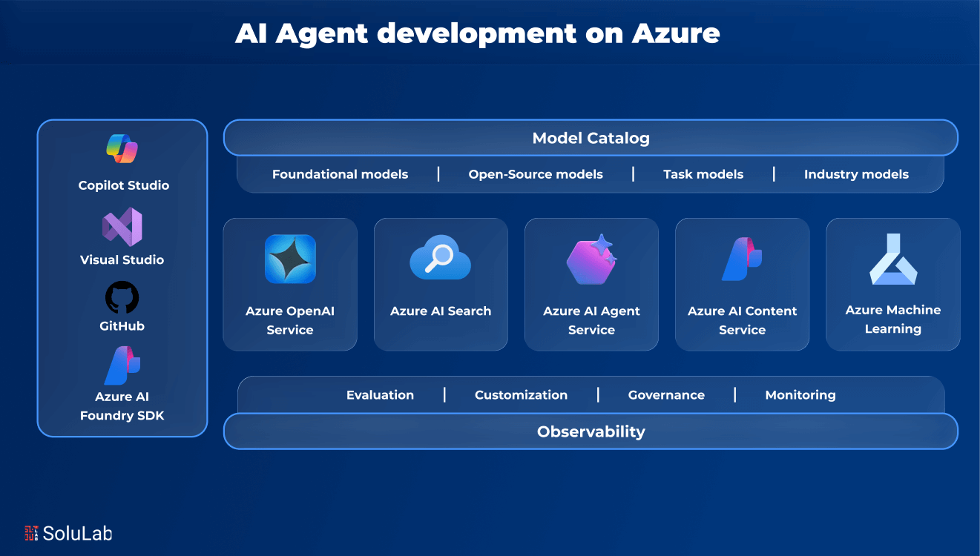This screenshot has width=980, height=556.
Task: Select the Azure OpenAI Service icon
Action: point(289,259)
